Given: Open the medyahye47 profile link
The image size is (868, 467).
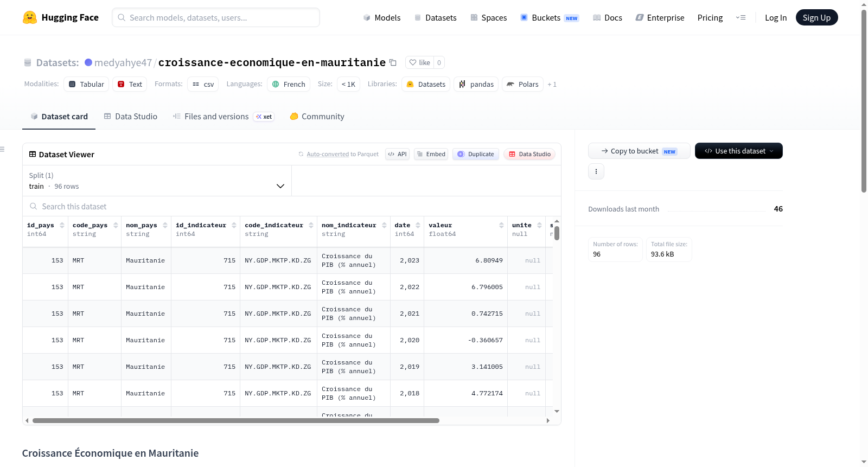Looking at the screenshot, I should [x=123, y=62].
